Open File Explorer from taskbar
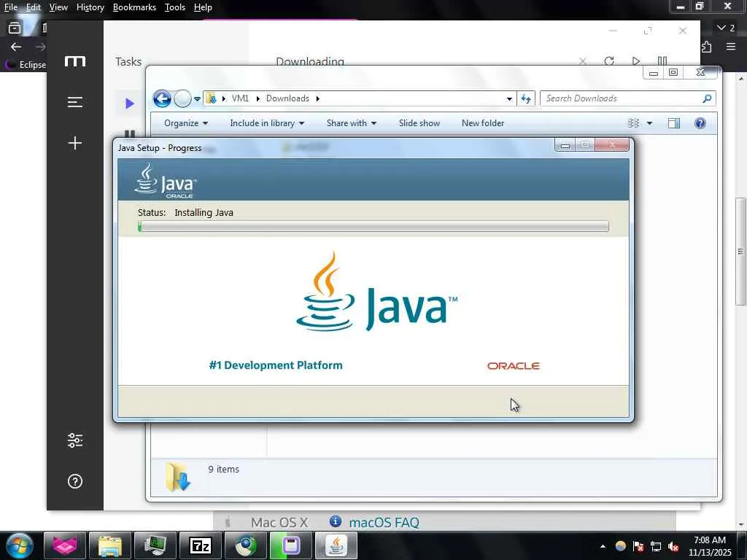The image size is (747, 560). [x=109, y=545]
